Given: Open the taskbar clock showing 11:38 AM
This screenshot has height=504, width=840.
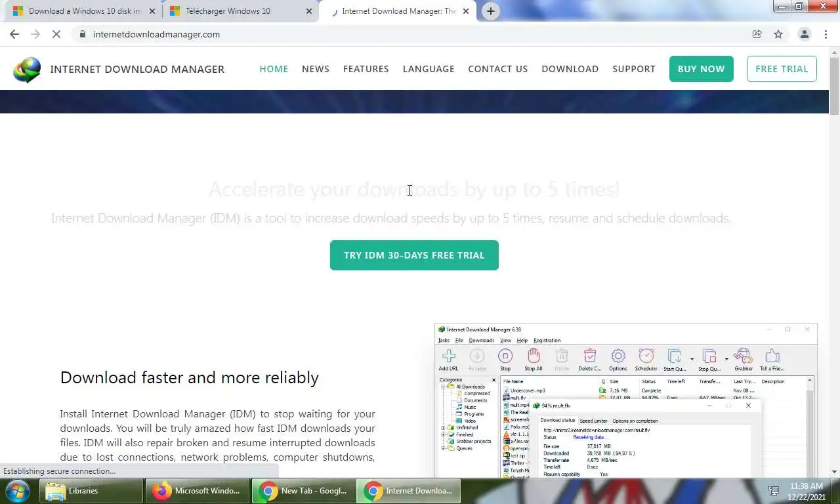Looking at the screenshot, I should point(807,492).
